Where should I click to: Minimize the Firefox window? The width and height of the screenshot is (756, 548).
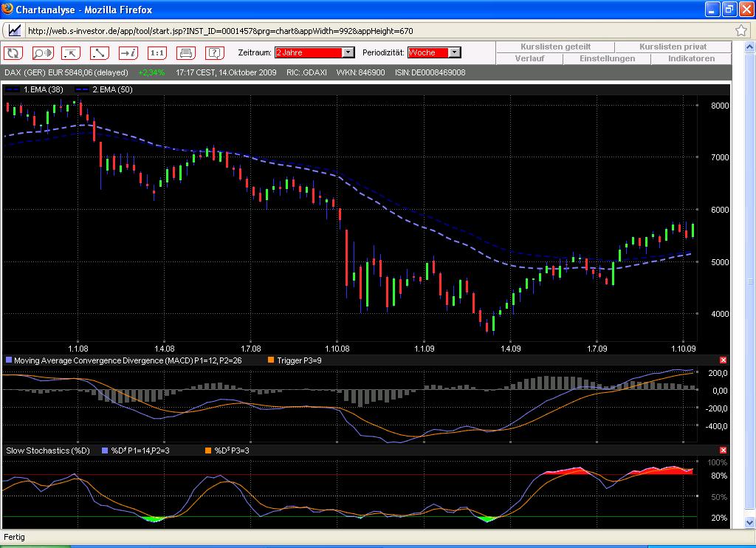pyautogui.click(x=712, y=9)
